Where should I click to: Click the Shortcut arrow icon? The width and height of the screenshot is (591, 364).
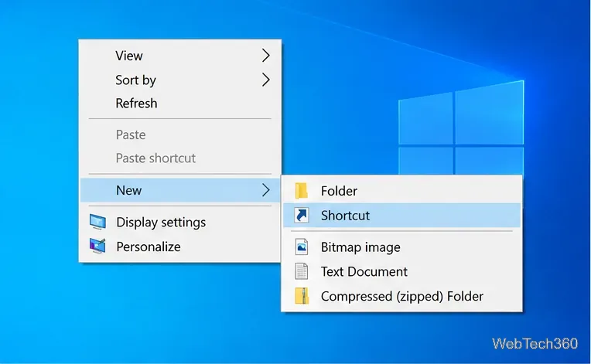(x=302, y=216)
